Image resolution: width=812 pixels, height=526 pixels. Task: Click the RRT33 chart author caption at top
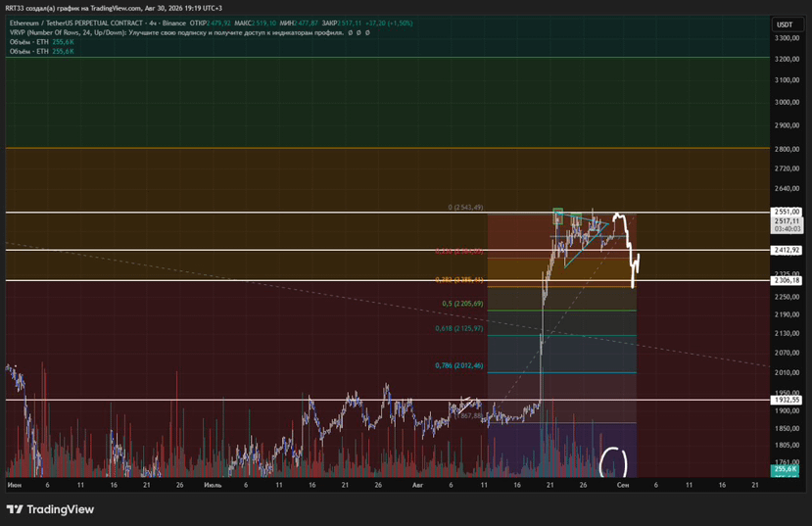114,8
